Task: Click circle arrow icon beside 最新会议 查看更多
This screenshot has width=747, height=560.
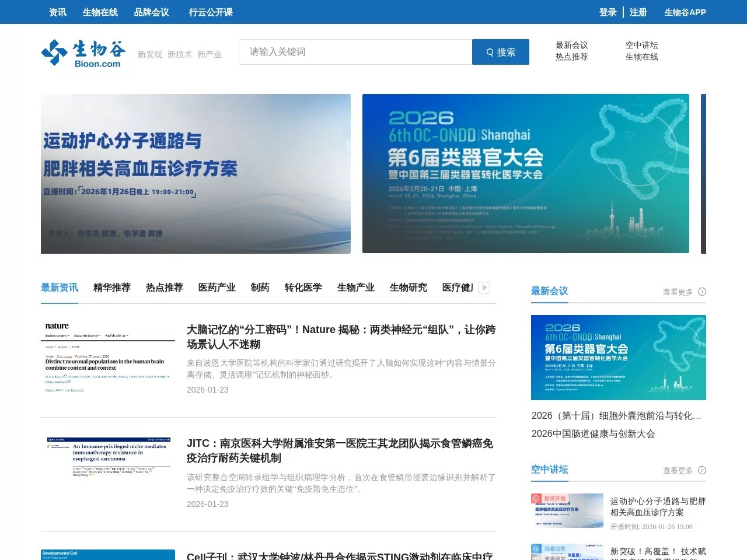Action: coord(702,292)
